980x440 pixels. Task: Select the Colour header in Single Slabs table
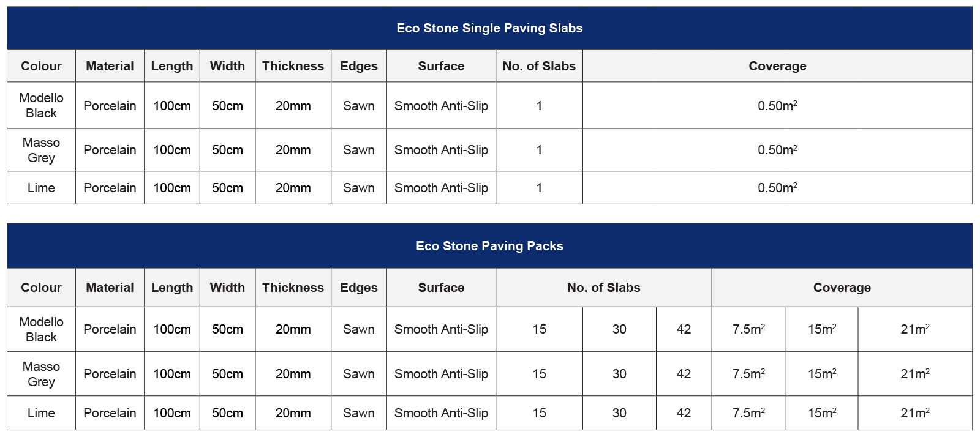point(41,66)
